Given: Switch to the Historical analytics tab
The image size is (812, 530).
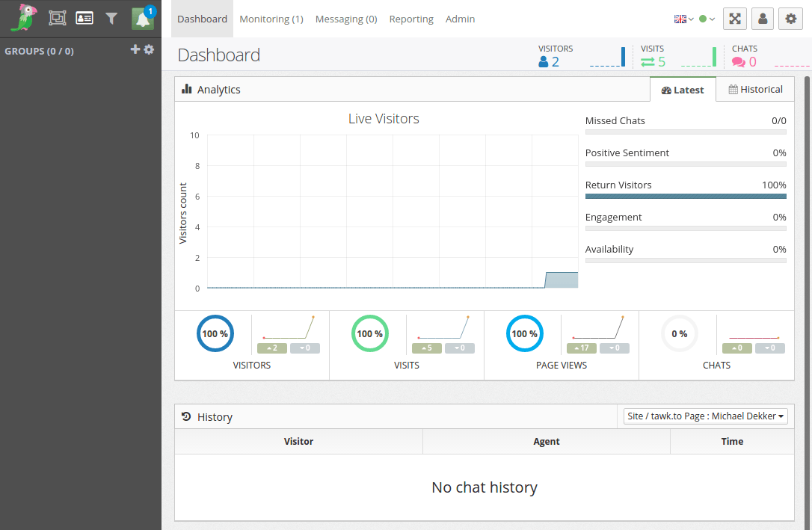Looking at the screenshot, I should click(x=755, y=89).
